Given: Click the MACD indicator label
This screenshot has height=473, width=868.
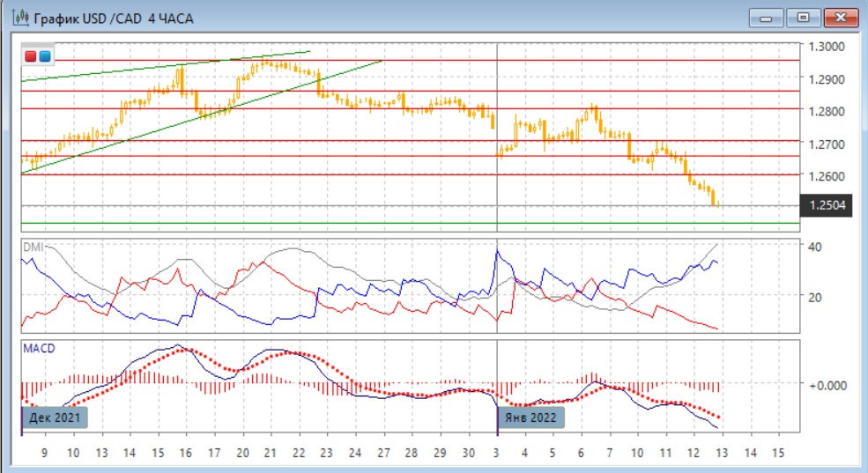Looking at the screenshot, I should (39, 348).
